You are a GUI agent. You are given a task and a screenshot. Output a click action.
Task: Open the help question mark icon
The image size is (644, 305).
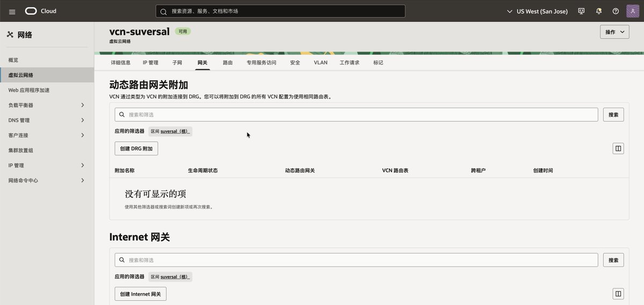point(616,11)
